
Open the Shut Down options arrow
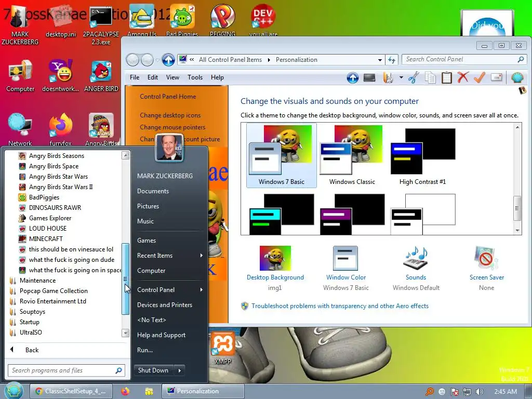coord(179,370)
